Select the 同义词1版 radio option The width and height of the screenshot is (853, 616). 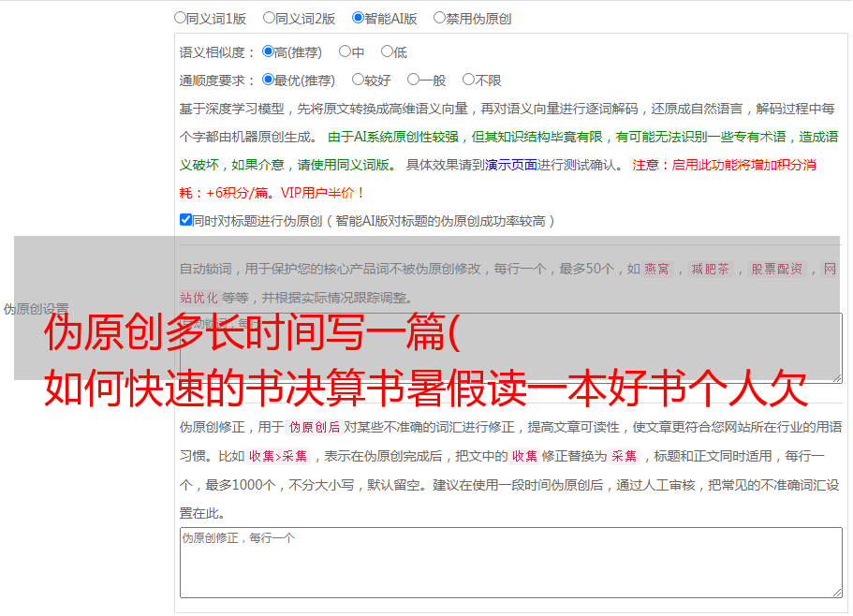180,18
